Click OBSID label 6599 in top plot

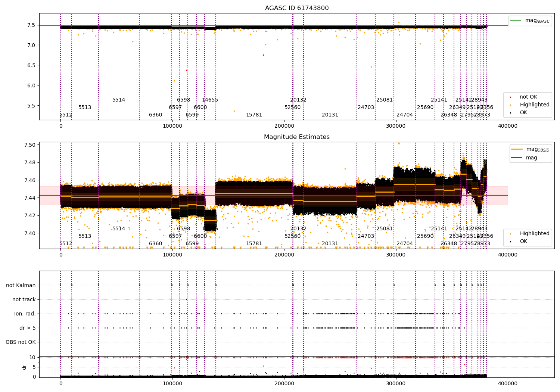(x=192, y=115)
